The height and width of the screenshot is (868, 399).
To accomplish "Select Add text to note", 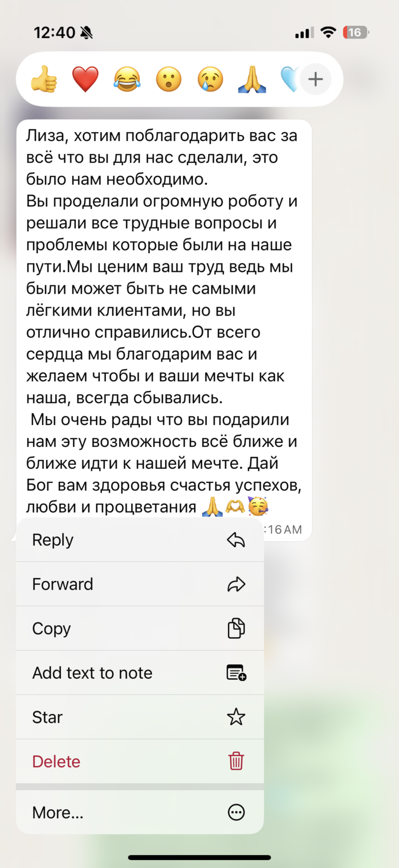I will click(x=92, y=673).
